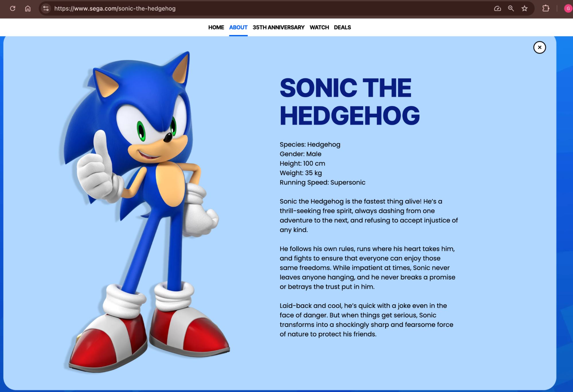Click the text 'Species: Hedgehog'

(x=310, y=145)
